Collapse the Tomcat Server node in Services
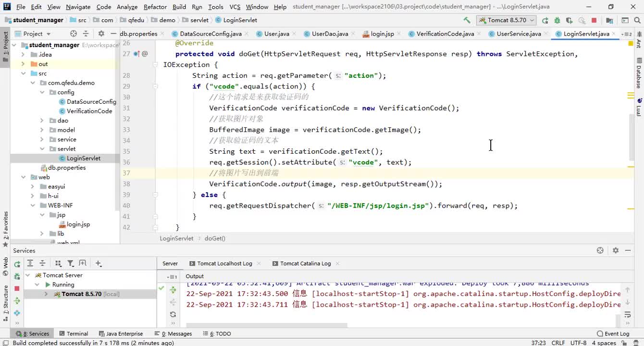 28,275
